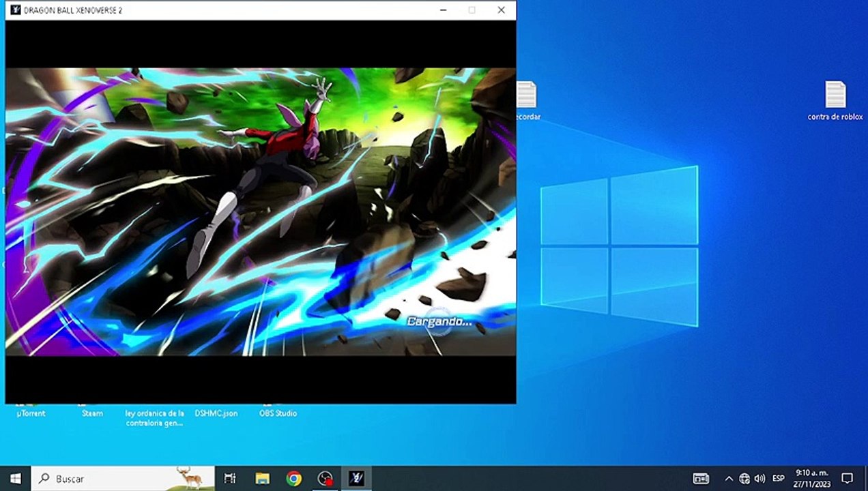The width and height of the screenshot is (868, 491).
Task: Click the 'Cargando...' loading text in game
Action: [x=439, y=321]
